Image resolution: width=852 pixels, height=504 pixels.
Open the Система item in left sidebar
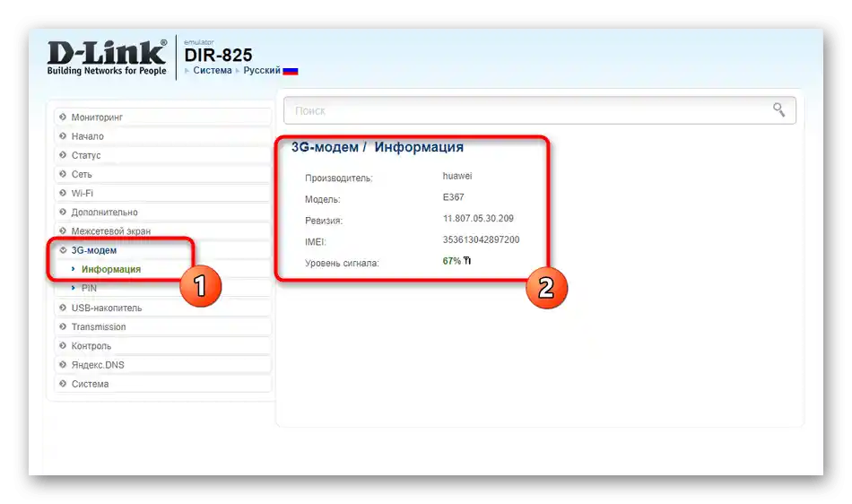click(x=162, y=384)
